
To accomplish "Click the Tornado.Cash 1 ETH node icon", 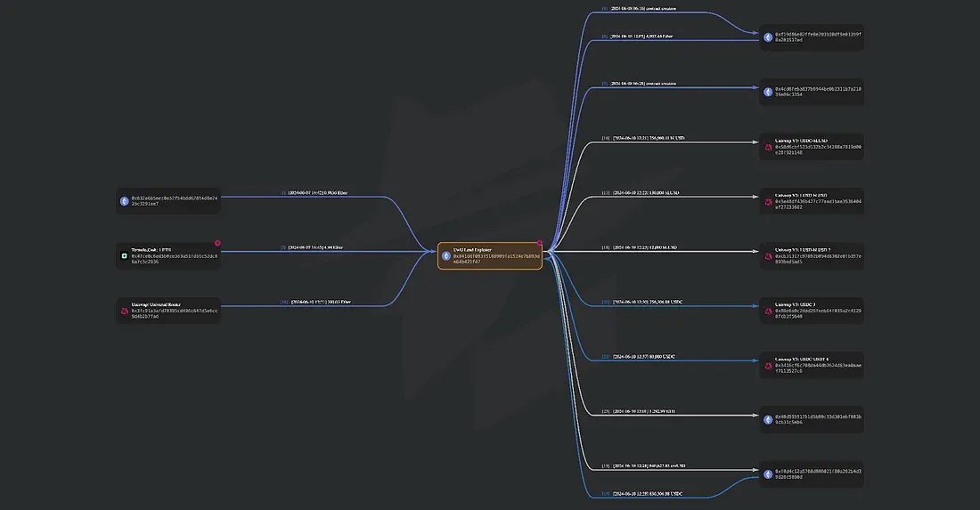I will 124,256.
